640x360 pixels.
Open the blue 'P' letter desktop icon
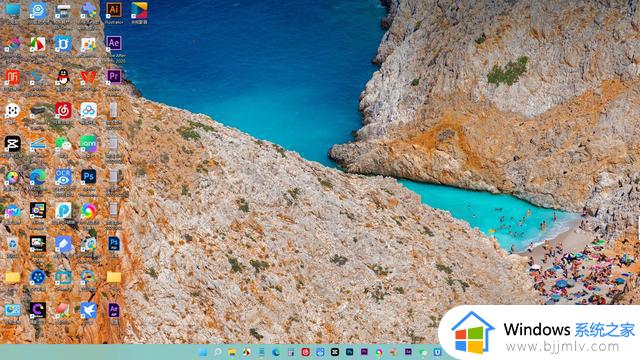[63, 211]
